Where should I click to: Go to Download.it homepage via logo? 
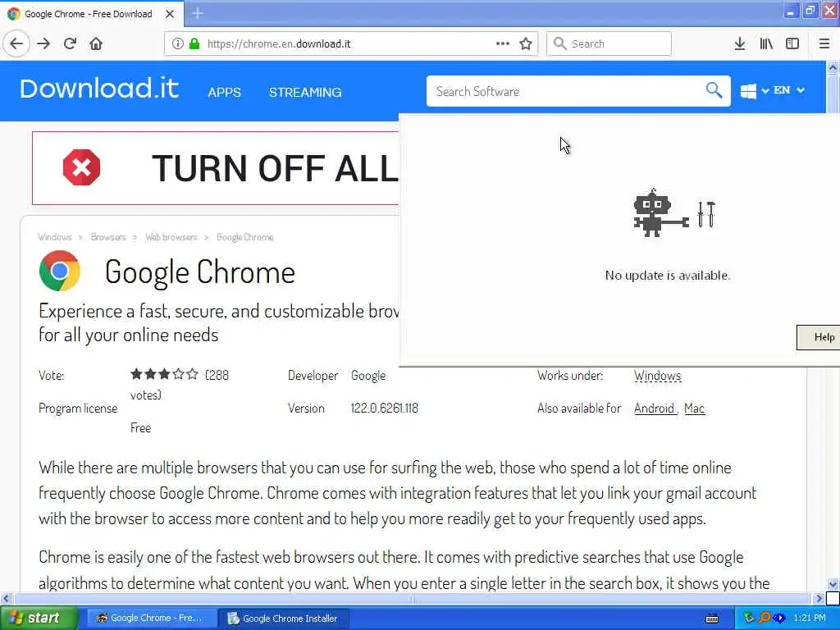(x=99, y=89)
